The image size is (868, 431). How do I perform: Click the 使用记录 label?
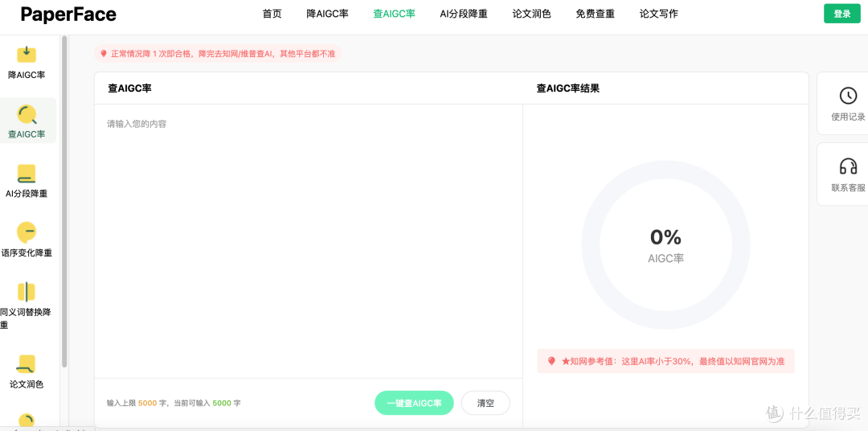coord(848,117)
